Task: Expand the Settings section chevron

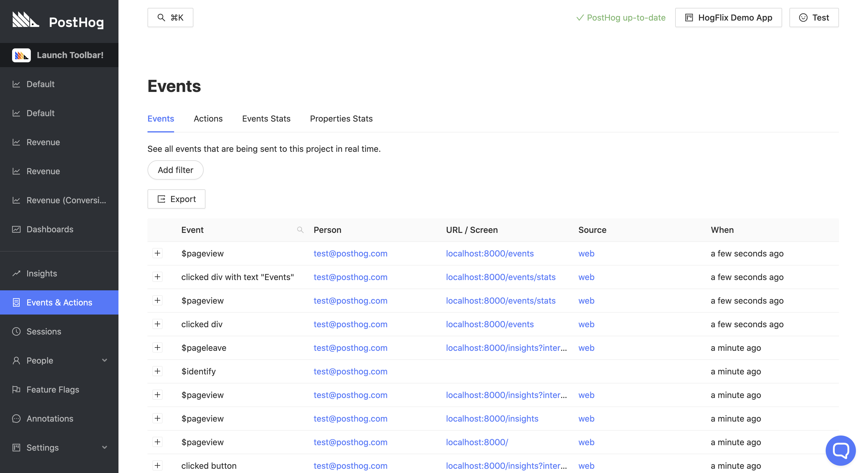Action: (105, 448)
